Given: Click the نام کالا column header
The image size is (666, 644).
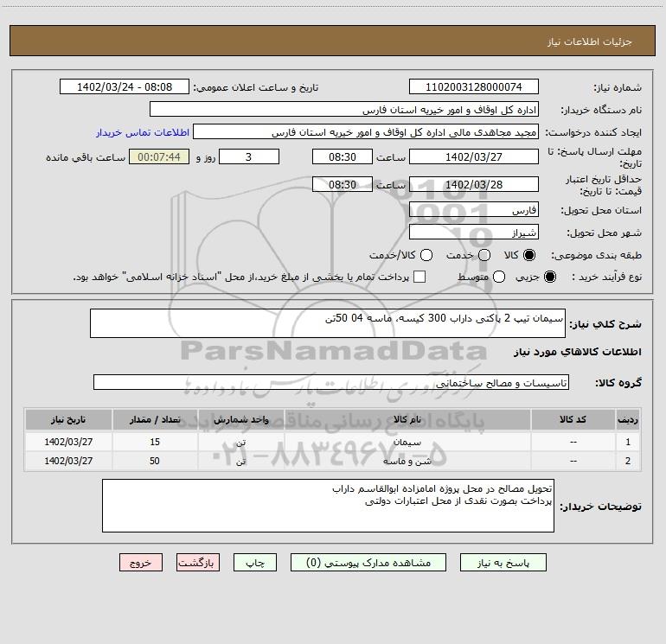Looking at the screenshot, I should coord(407,420).
